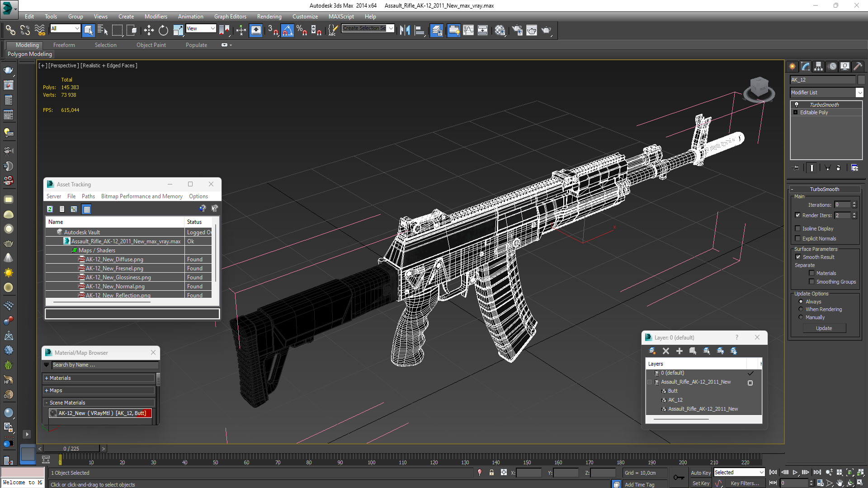Open the Modifier List dropdown
Image resolution: width=868 pixels, height=488 pixels.
[859, 92]
